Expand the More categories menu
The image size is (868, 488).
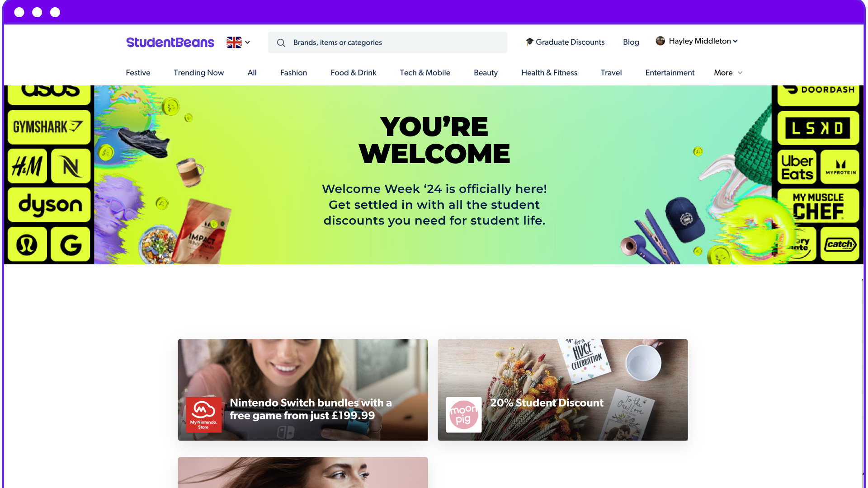[x=728, y=73]
